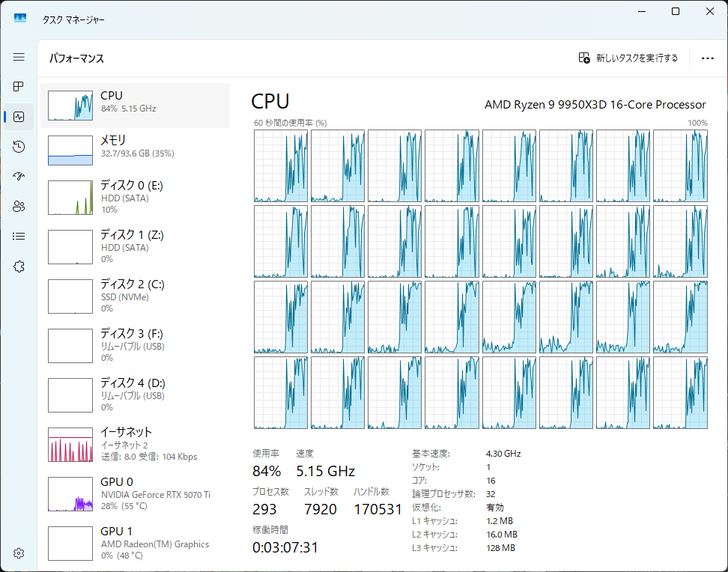Click the logical processors value 32
Screen dimensions: 728x572
point(491,494)
